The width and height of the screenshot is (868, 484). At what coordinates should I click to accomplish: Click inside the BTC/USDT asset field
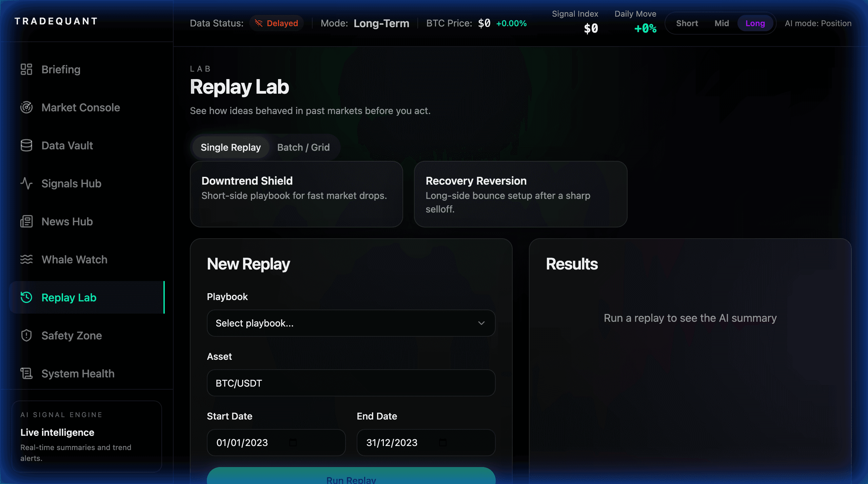(x=351, y=383)
